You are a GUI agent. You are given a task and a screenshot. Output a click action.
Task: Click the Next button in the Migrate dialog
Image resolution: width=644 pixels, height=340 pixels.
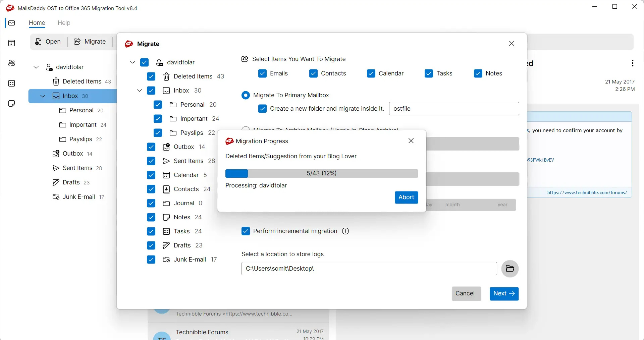point(504,294)
